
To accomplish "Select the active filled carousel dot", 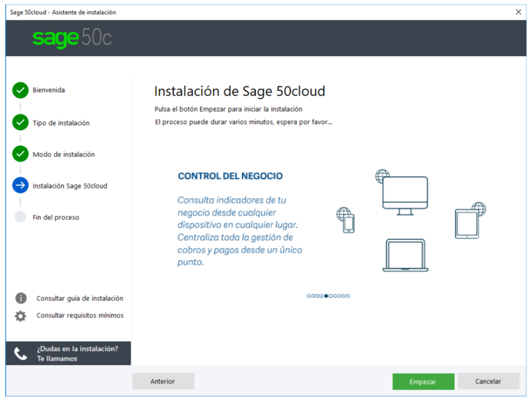I will click(x=326, y=296).
